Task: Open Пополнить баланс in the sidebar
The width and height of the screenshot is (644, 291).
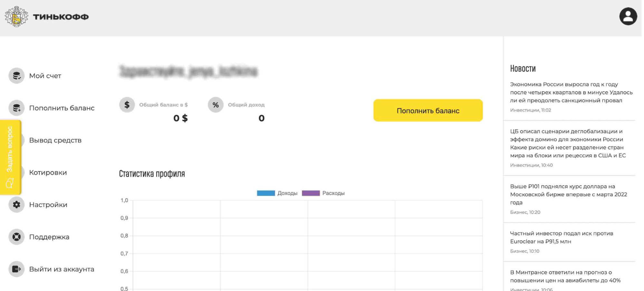Action: 62,108
